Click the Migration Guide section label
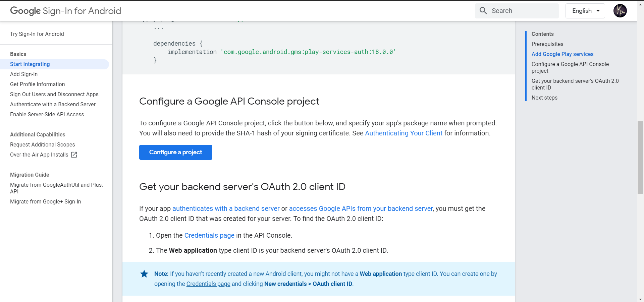The width and height of the screenshot is (644, 302). pos(30,175)
